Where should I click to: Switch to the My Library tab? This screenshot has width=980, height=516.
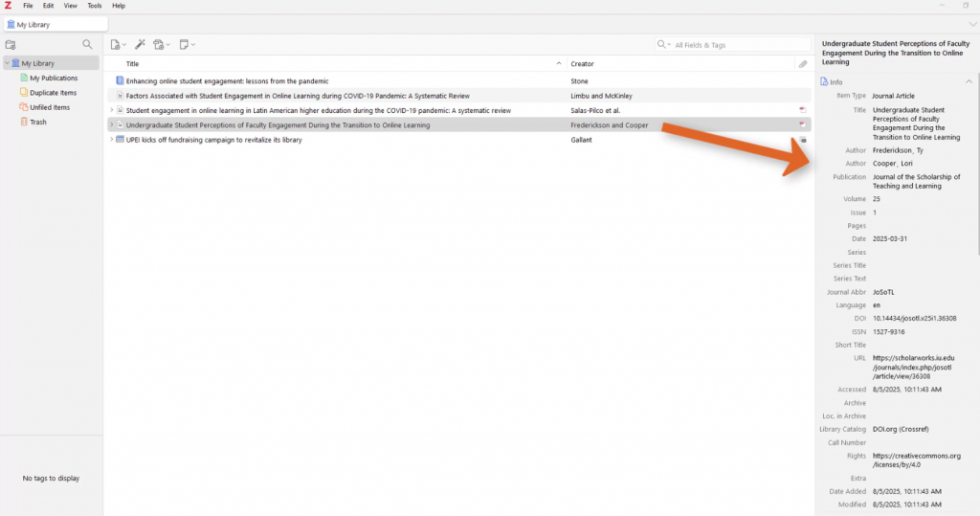tap(55, 25)
